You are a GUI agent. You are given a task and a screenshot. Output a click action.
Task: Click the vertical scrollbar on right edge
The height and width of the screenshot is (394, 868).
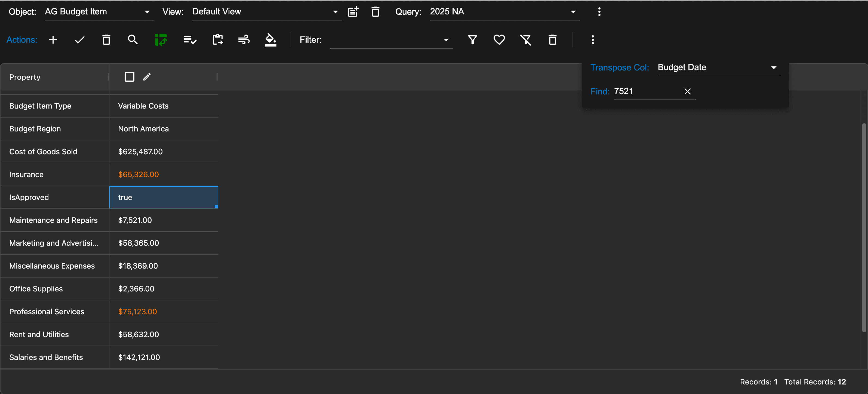864,228
